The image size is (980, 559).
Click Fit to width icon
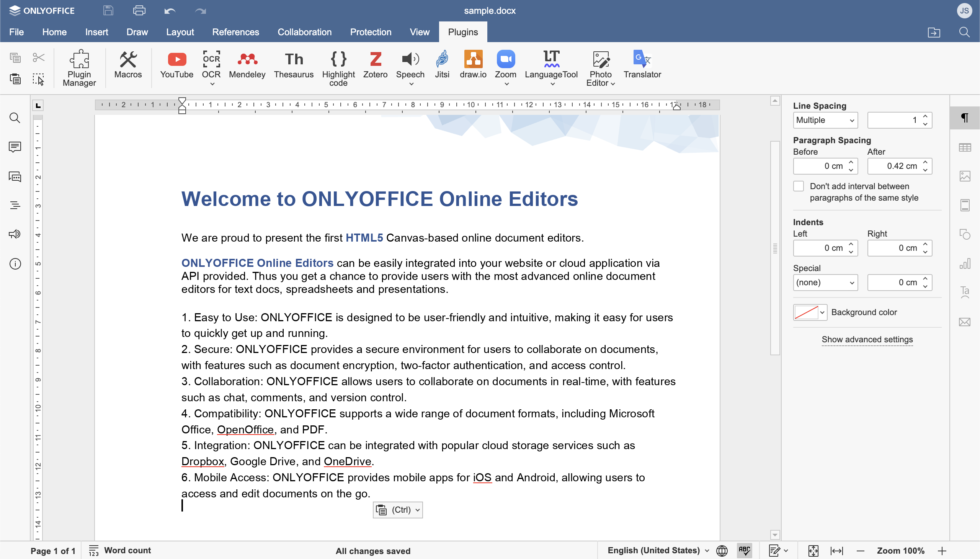836,551
